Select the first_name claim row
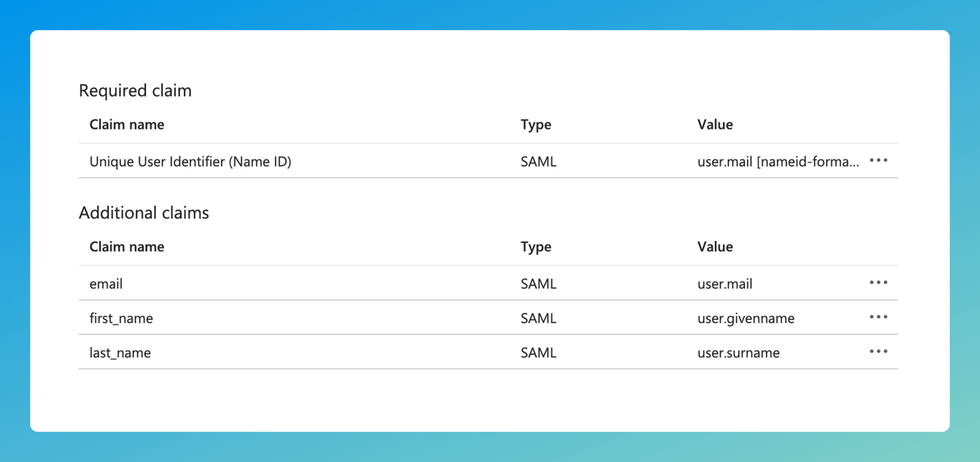This screenshot has width=980, height=462. pyautogui.click(x=121, y=318)
